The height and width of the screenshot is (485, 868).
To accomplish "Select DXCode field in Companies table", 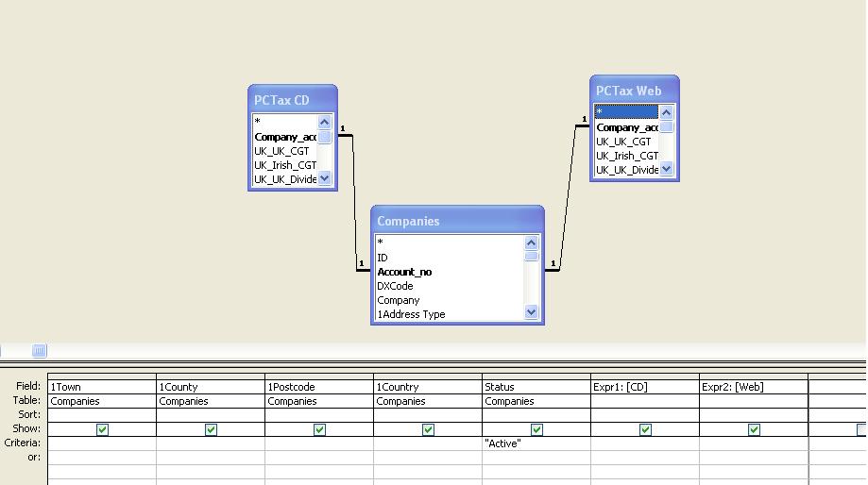I will tap(450, 286).
